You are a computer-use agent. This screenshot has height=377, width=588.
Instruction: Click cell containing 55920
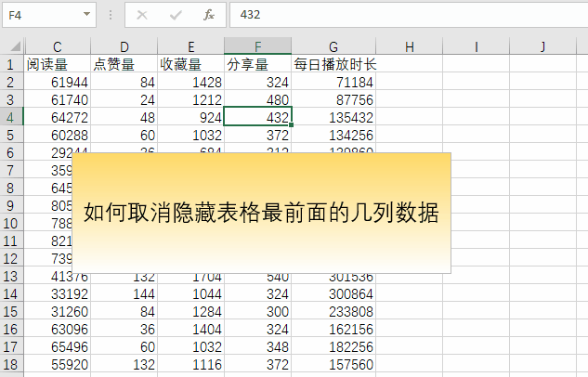tap(58, 364)
